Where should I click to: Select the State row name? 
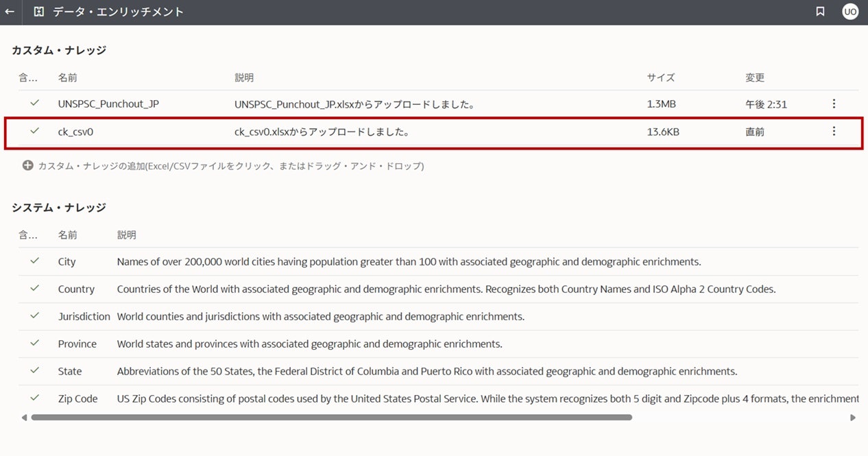click(70, 372)
